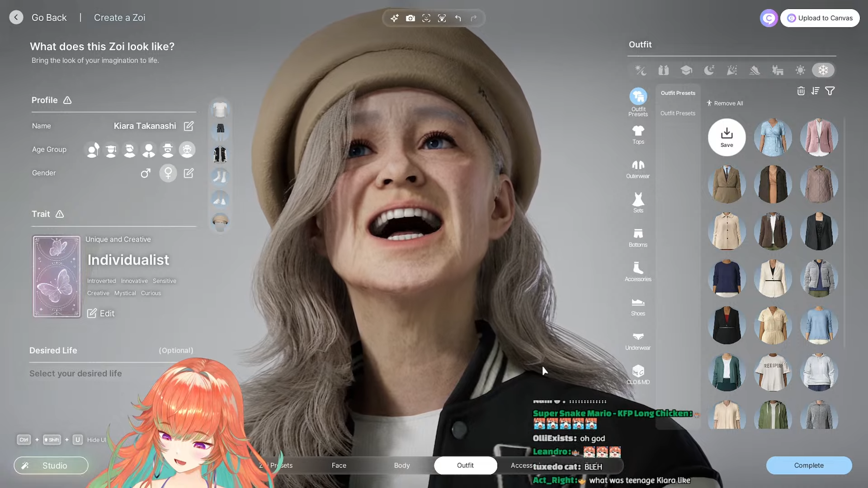Open the CLO & MD category

(638, 375)
